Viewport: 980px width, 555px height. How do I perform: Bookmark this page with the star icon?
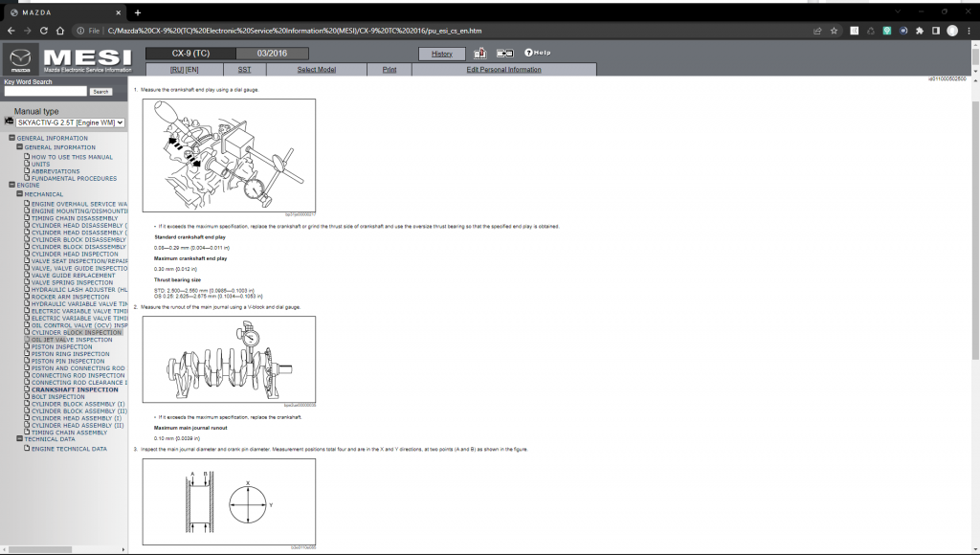point(835,31)
